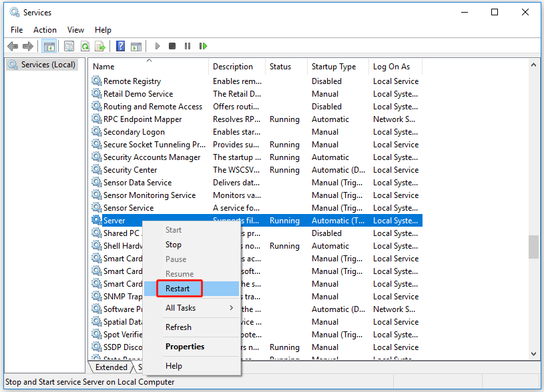The width and height of the screenshot is (544, 392).
Task: Click Network S... logon of RPC Endpoint Mapper
Action: pyautogui.click(x=394, y=119)
